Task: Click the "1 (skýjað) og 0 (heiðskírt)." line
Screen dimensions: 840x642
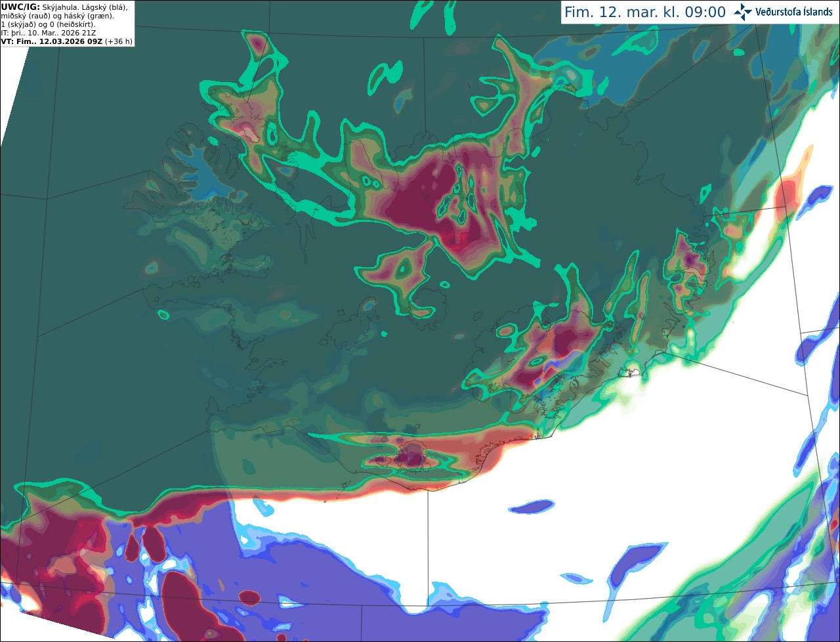Action: (x=48, y=24)
